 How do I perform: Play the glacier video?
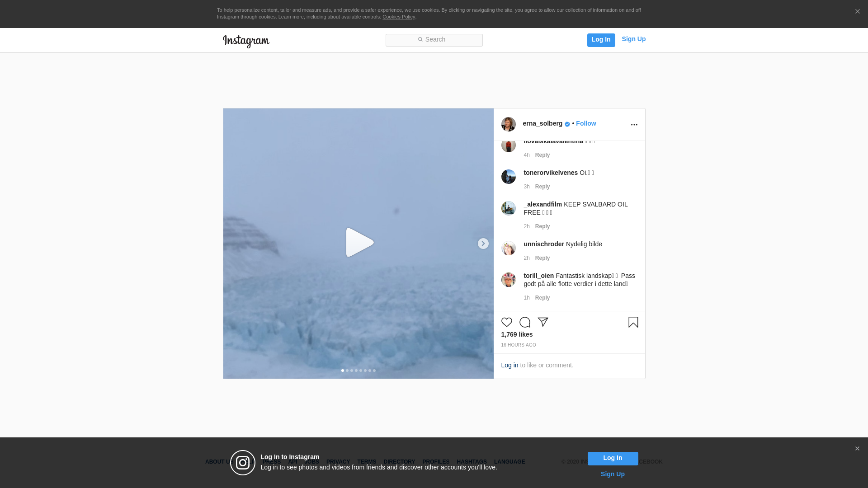click(x=359, y=243)
